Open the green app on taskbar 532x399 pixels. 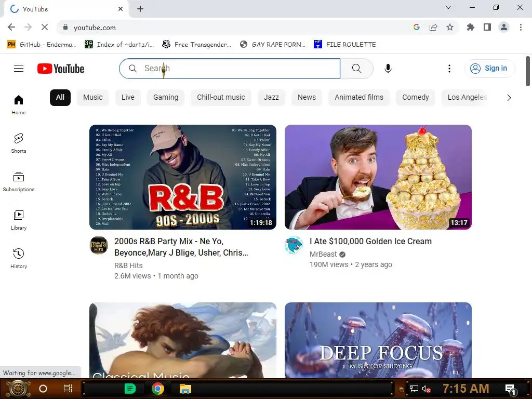point(130,389)
